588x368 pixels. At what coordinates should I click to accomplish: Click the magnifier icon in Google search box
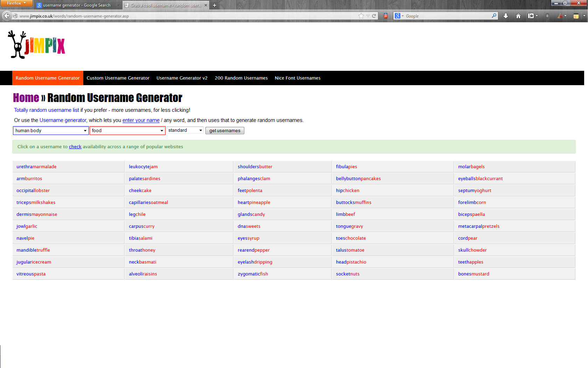point(494,16)
